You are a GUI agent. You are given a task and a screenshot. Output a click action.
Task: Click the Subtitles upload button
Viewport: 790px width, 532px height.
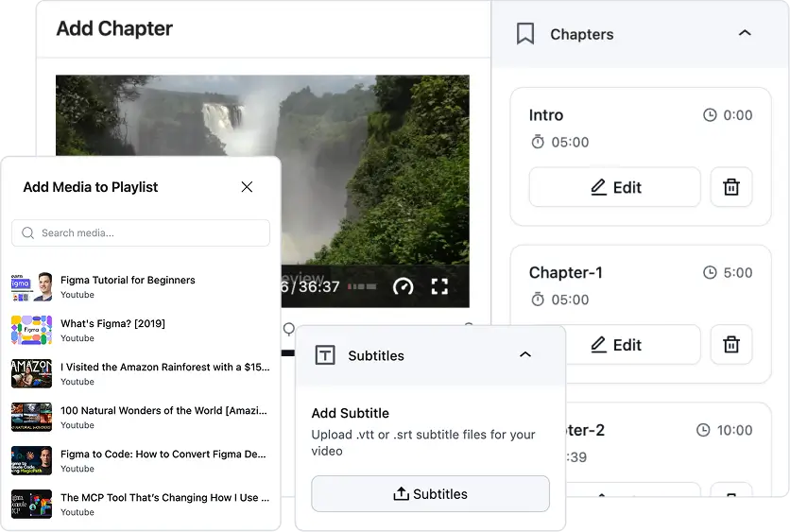pos(430,493)
